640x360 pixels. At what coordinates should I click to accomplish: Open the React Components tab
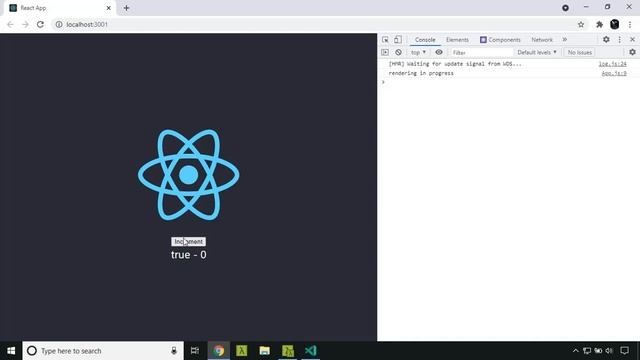(x=500, y=40)
